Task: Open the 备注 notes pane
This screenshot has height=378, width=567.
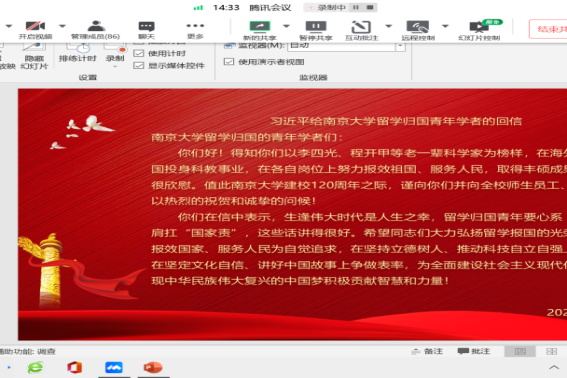Action: (x=427, y=351)
